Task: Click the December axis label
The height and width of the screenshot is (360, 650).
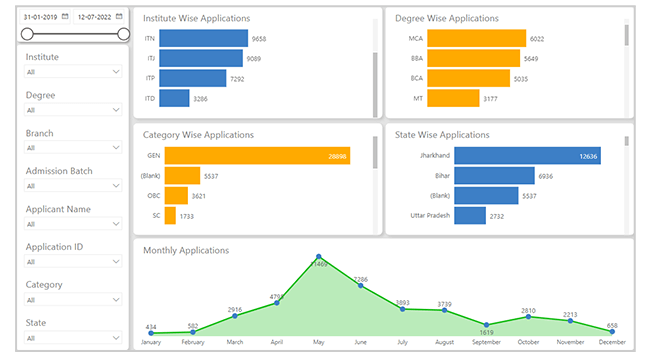Action: pos(612,342)
